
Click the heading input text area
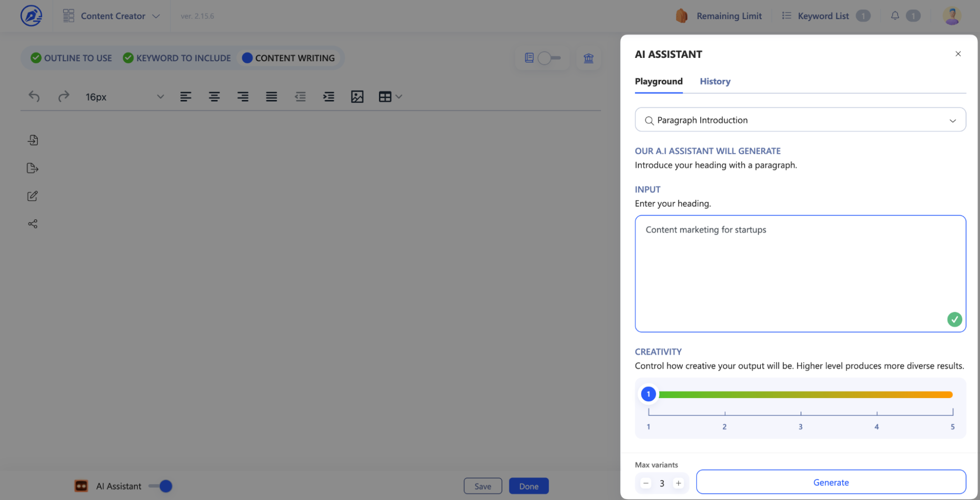800,274
